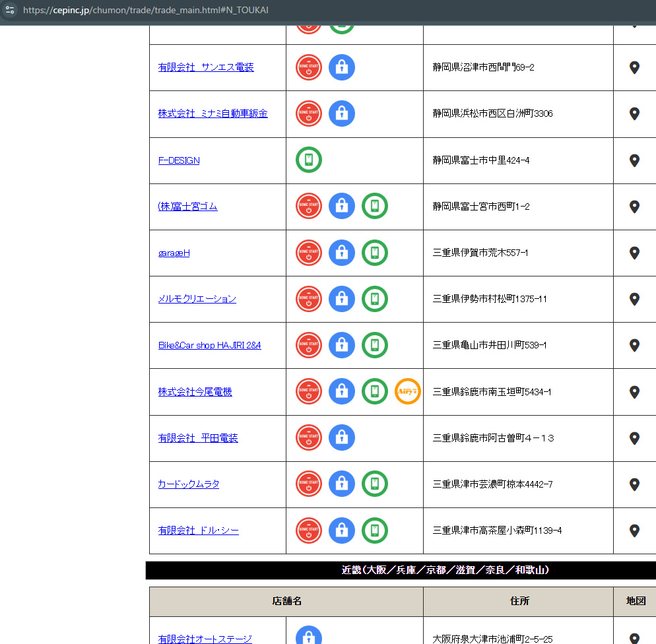Click green smartphone icon for カードックムラタ

(375, 484)
